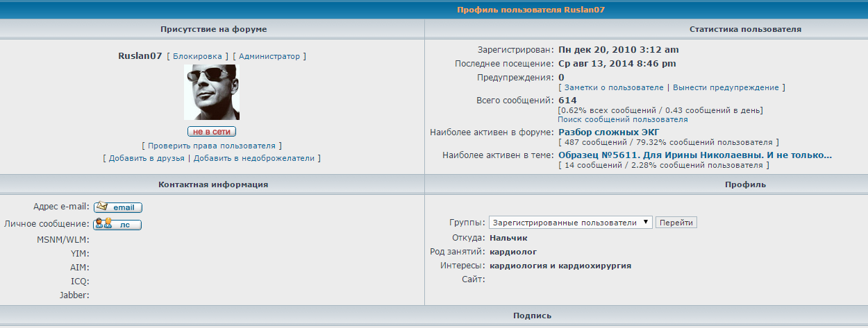Open the topic Образец №5611 link
The width and height of the screenshot is (868, 328).
pyautogui.click(x=694, y=155)
